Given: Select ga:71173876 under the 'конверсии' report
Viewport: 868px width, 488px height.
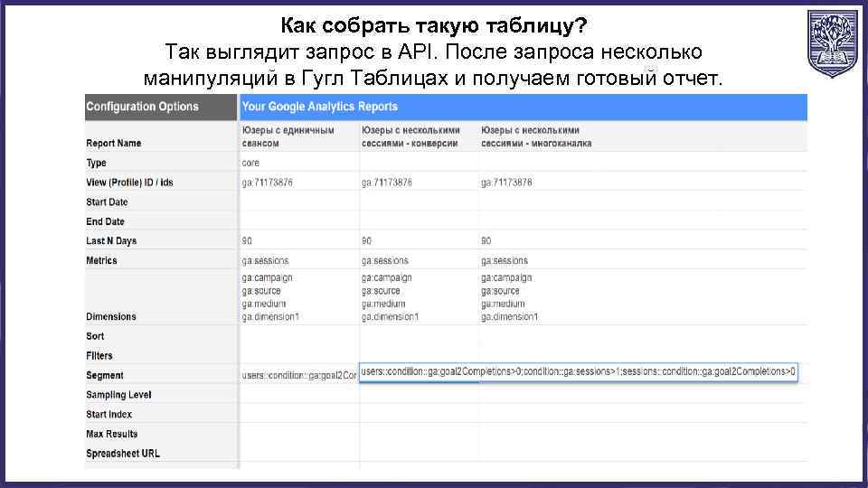Looking at the screenshot, I should click(386, 183).
